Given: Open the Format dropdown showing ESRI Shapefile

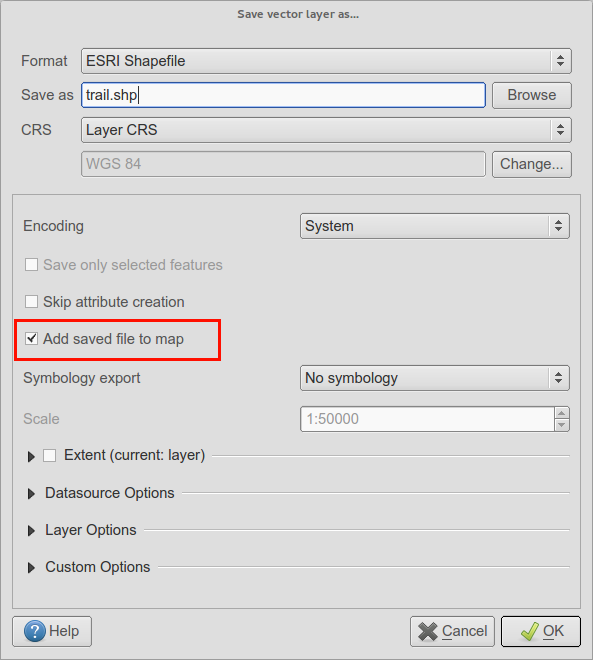Looking at the screenshot, I should pos(326,61).
